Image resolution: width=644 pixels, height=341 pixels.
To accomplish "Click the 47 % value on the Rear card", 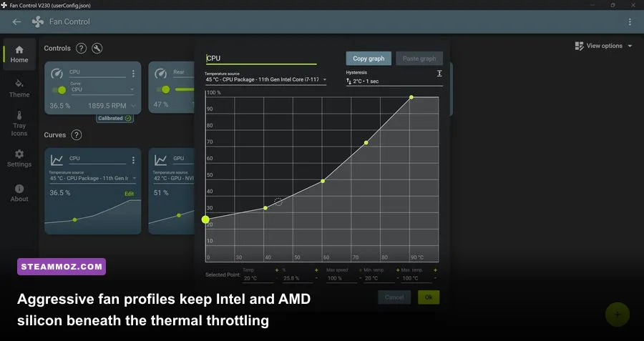I will [161, 104].
